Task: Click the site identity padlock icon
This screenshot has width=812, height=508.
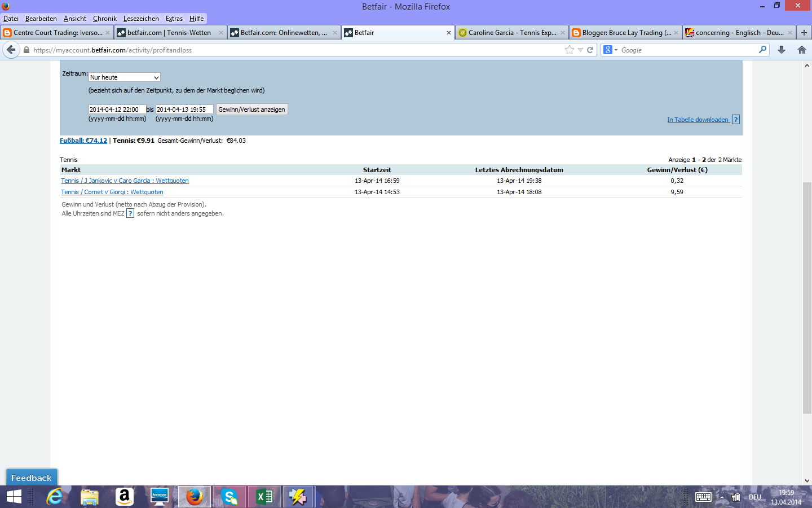Action: (26, 50)
